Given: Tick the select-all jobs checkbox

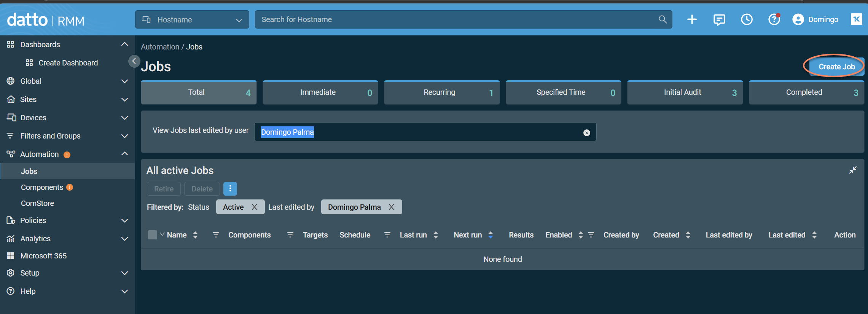Looking at the screenshot, I should point(152,235).
